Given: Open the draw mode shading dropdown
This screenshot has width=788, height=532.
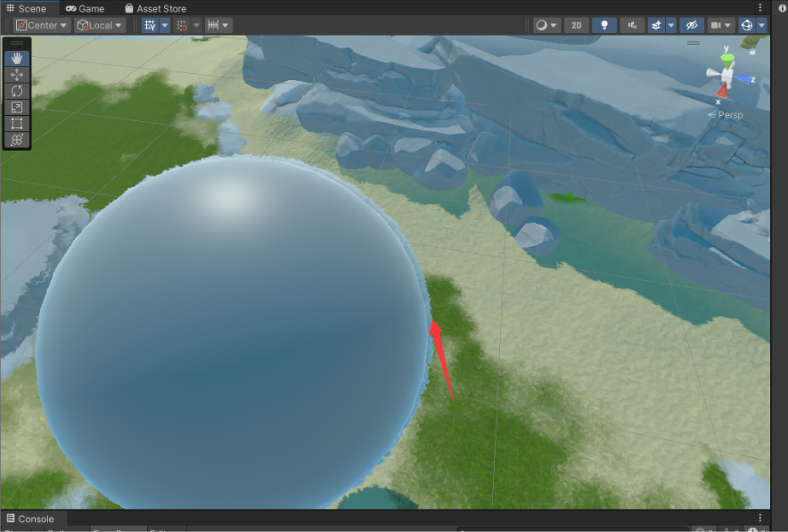Looking at the screenshot, I should 546,25.
